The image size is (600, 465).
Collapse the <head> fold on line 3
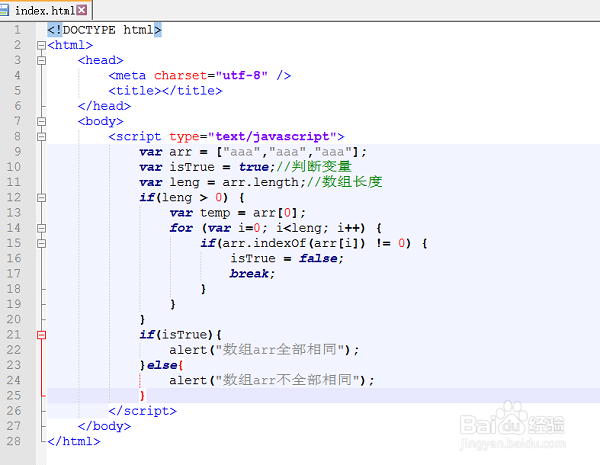pyautogui.click(x=41, y=60)
